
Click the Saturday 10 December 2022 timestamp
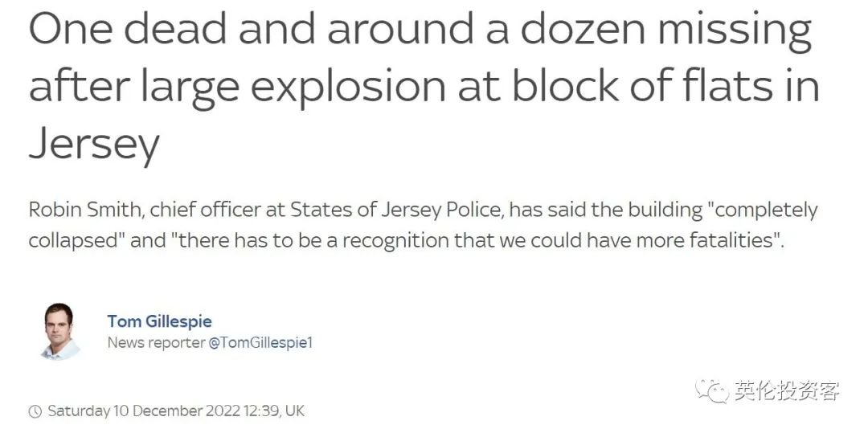(176, 411)
